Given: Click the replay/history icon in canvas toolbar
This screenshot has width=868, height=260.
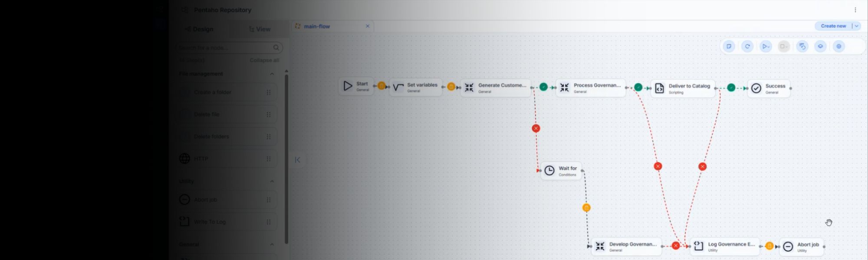Looking at the screenshot, I should tap(802, 46).
